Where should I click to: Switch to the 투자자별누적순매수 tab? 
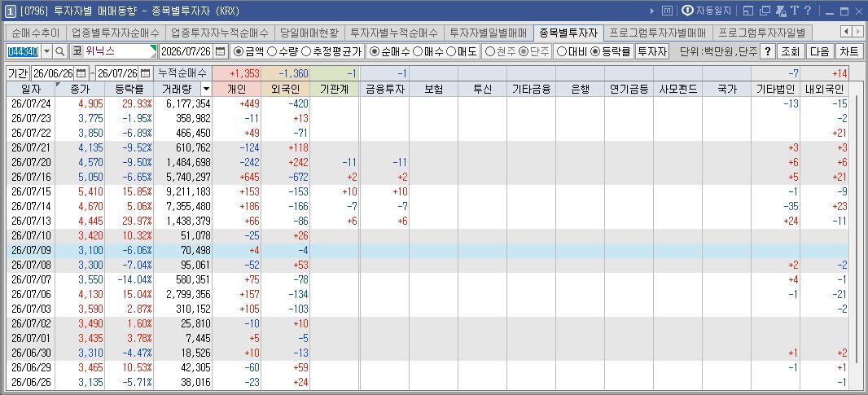pyautogui.click(x=394, y=33)
